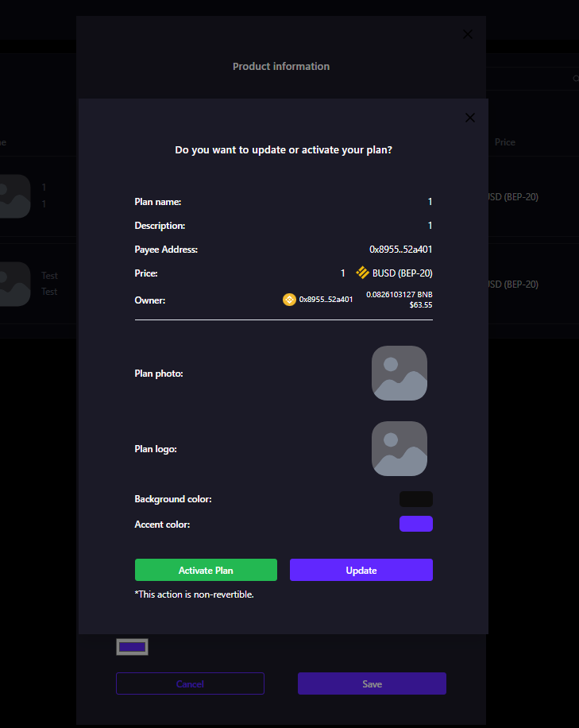Click the Price column header

click(505, 142)
